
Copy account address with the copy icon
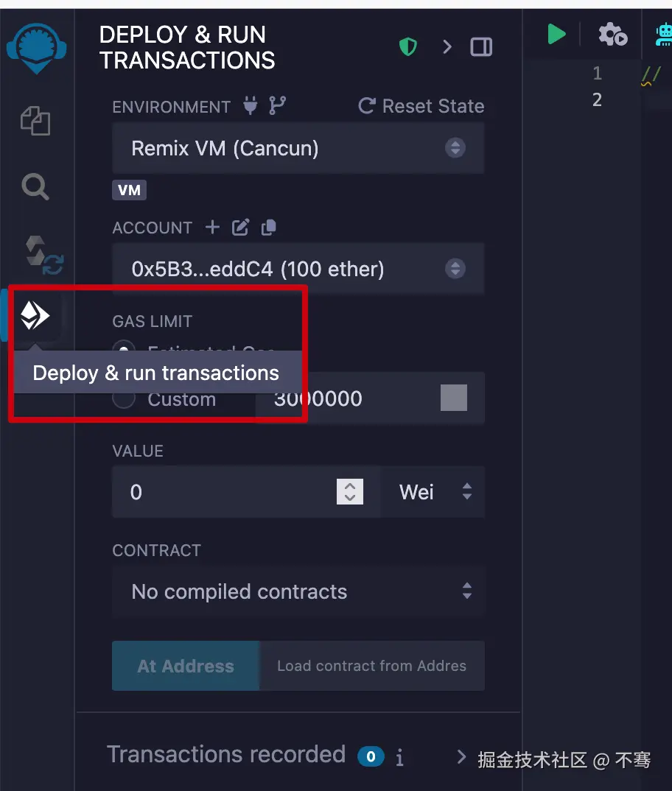tap(269, 228)
